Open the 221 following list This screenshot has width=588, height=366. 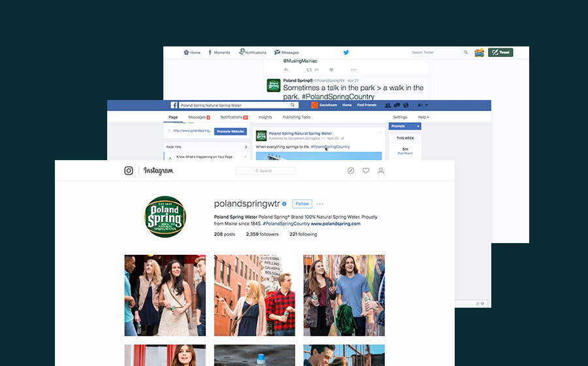(303, 234)
